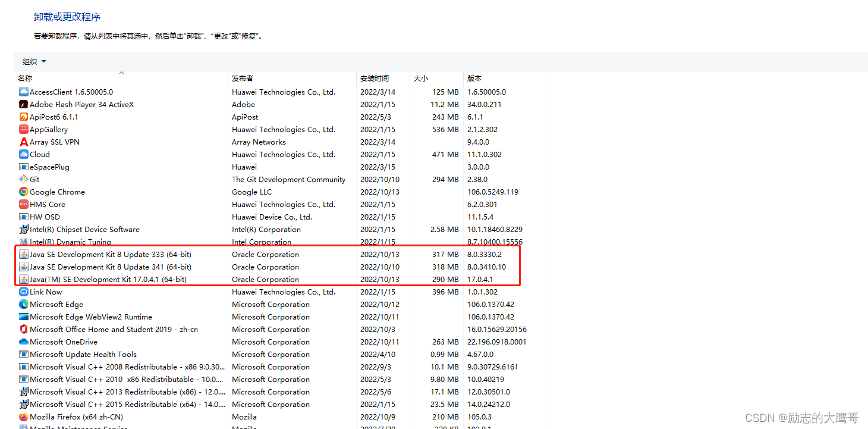Click install date '2022/10/12' of Microsoft Edge
This screenshot has height=429, width=868.
pos(380,304)
